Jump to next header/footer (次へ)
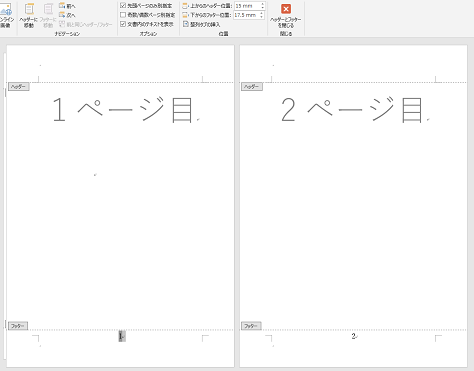 click(67, 15)
